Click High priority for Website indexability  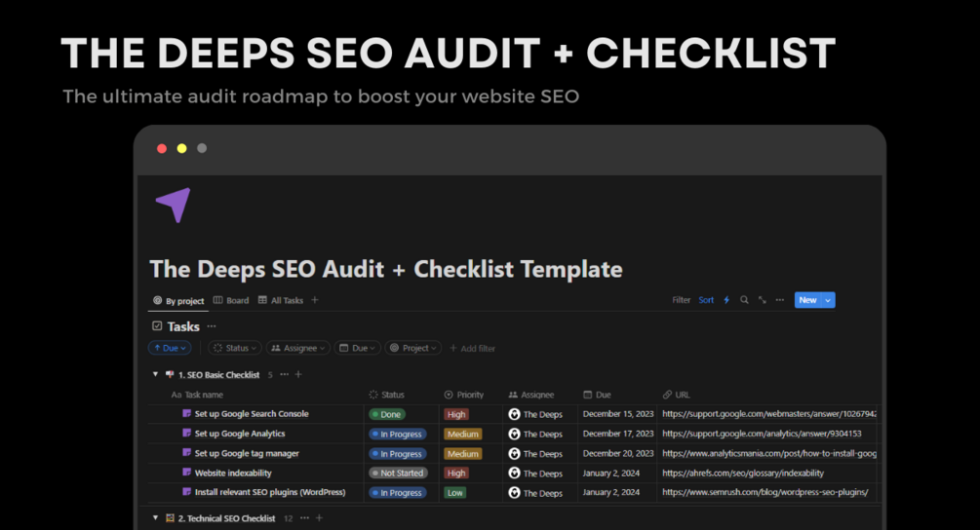tap(456, 473)
